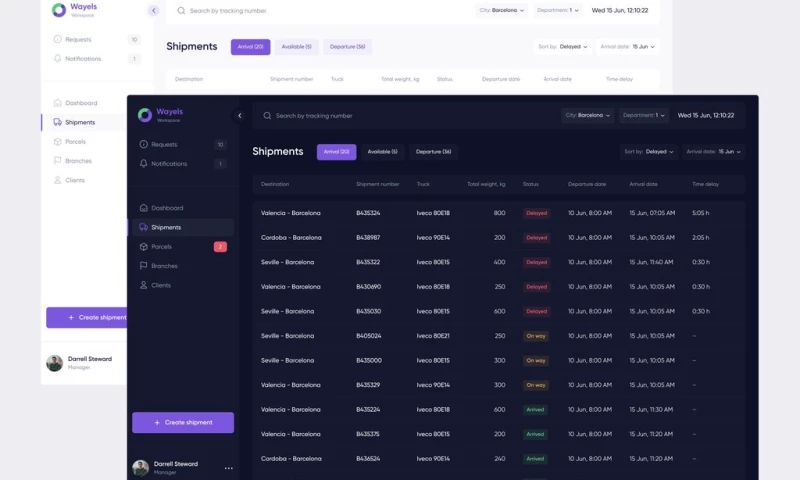
Task: Click the Parcels box icon in dark sidebar
Action: 144,246
